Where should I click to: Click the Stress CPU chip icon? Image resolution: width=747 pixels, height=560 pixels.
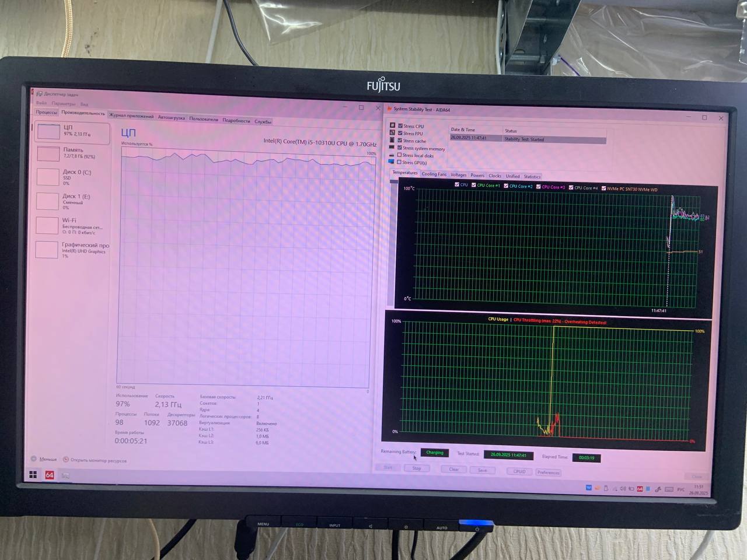393,125
